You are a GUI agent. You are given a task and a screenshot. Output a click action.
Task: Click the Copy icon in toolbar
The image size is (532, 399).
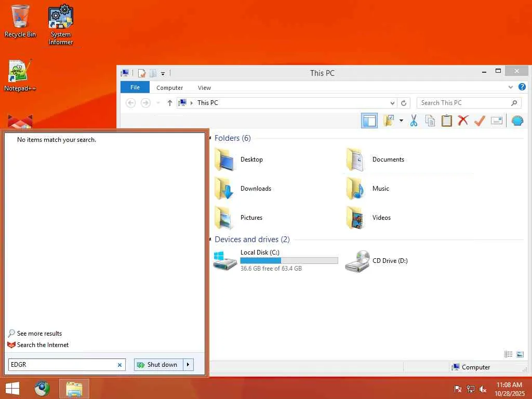click(x=430, y=121)
